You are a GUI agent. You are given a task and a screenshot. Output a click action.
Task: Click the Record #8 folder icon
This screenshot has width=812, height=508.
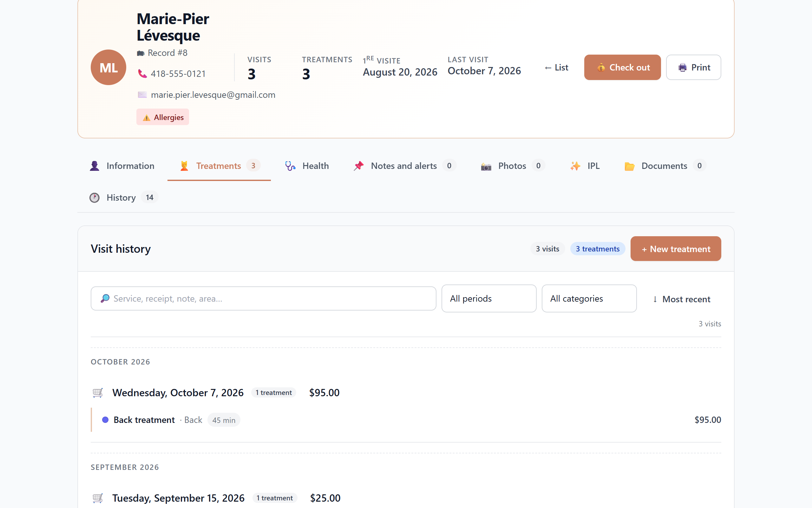[141, 53]
